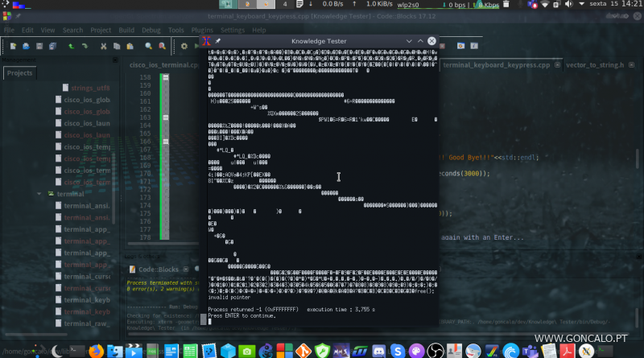644x358 pixels.
Task: Open the PDF viewer dock icon
Action: (568, 351)
